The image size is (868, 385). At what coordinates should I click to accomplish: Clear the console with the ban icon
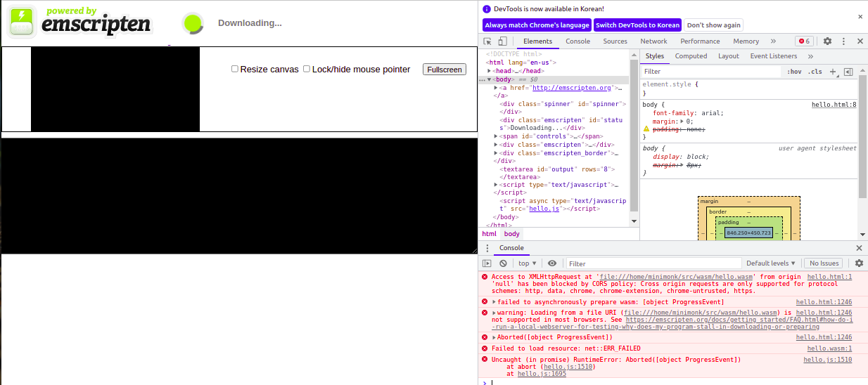coord(503,263)
